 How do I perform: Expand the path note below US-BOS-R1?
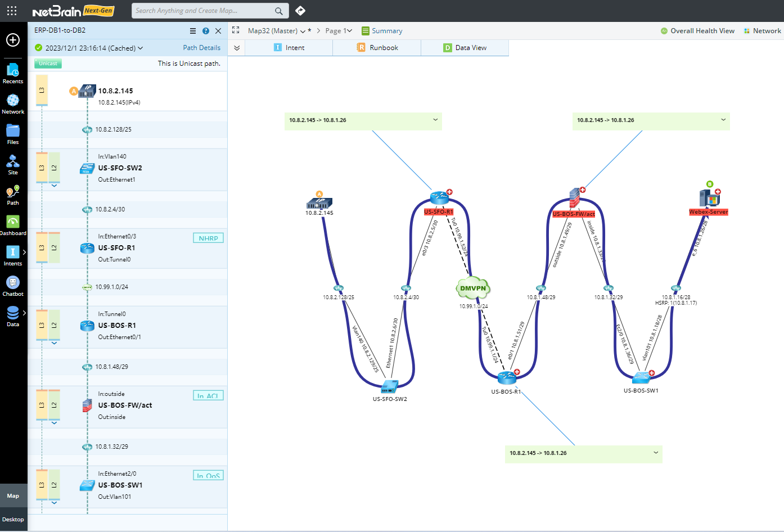pos(656,453)
